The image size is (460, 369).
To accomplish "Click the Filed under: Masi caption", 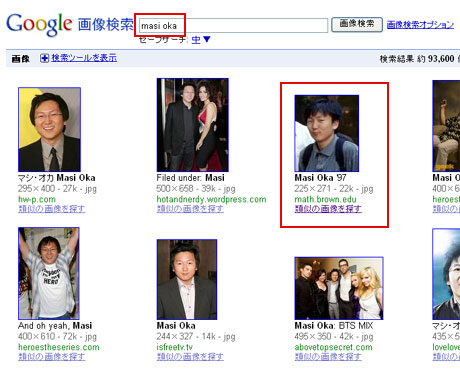I will [x=191, y=178].
